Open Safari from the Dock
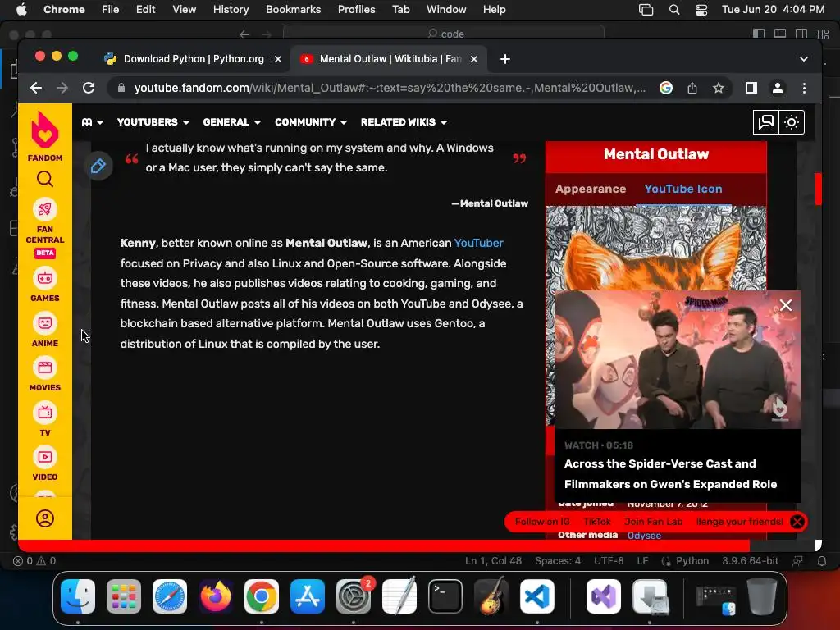Screen dimensions: 840x630 tap(170, 596)
